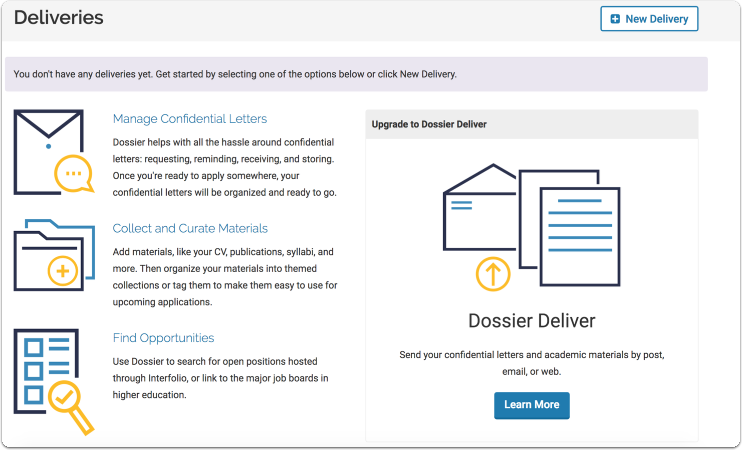Click the 'You don't have any deliveries yet' notice
742x450 pixels.
coord(356,74)
